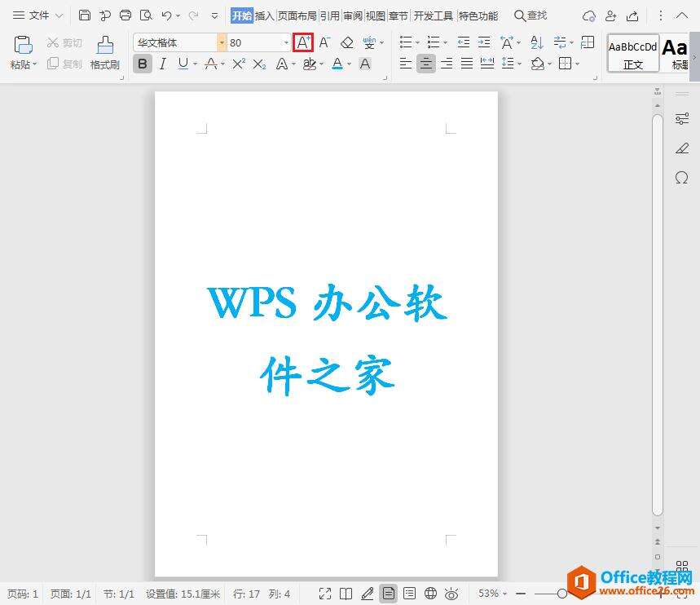700x605 pixels.
Task: Click the text highlight color button
Action: pos(310,64)
